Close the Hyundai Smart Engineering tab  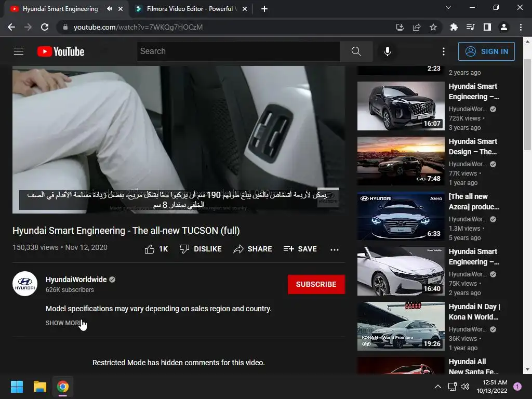[x=121, y=9]
